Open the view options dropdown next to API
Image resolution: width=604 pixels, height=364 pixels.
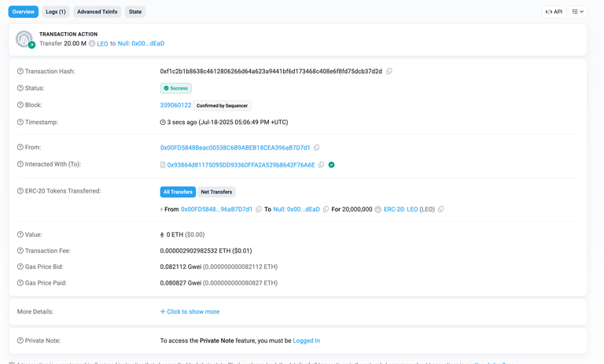pyautogui.click(x=578, y=12)
